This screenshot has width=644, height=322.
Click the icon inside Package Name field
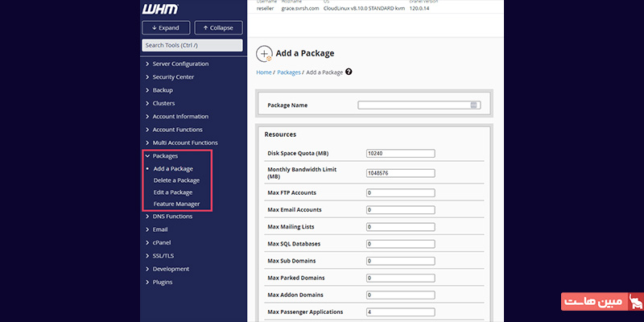[x=475, y=105]
